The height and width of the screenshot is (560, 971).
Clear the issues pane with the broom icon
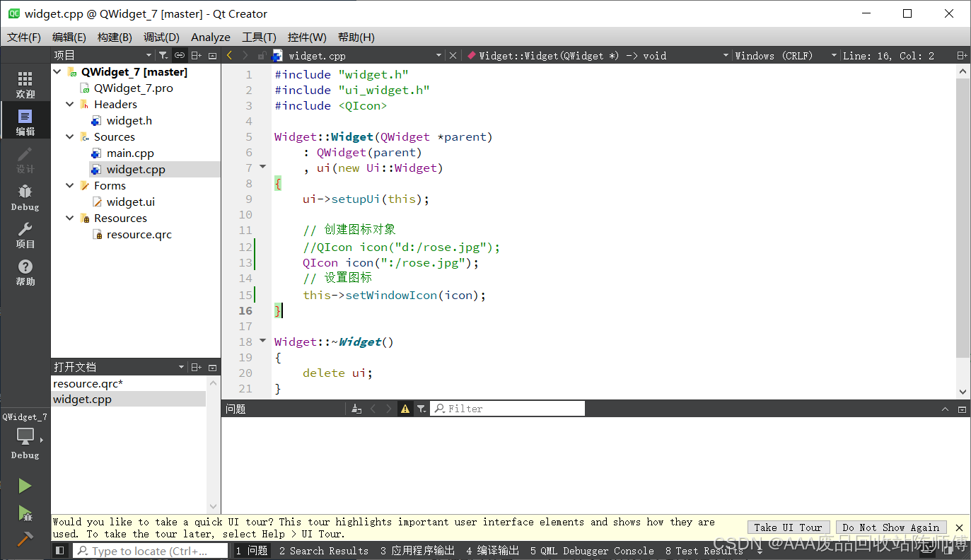pos(356,409)
